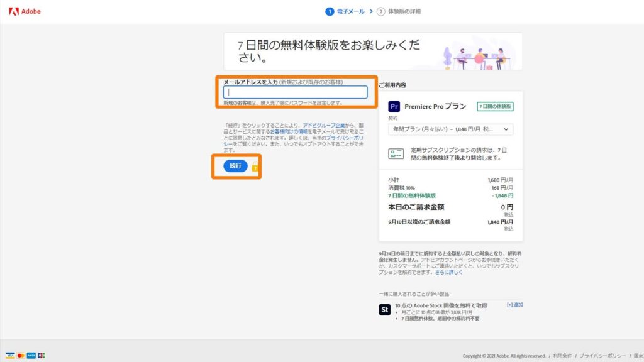Viewport: 644px width, 362px height.
Task: Click the '7 日間の無料体験版をお楽しみください。' banner heading
Action: point(329,52)
